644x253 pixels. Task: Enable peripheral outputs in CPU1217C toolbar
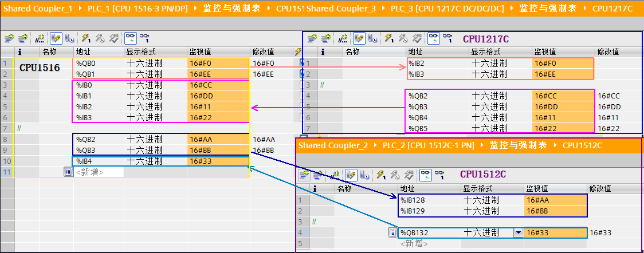[417, 38]
